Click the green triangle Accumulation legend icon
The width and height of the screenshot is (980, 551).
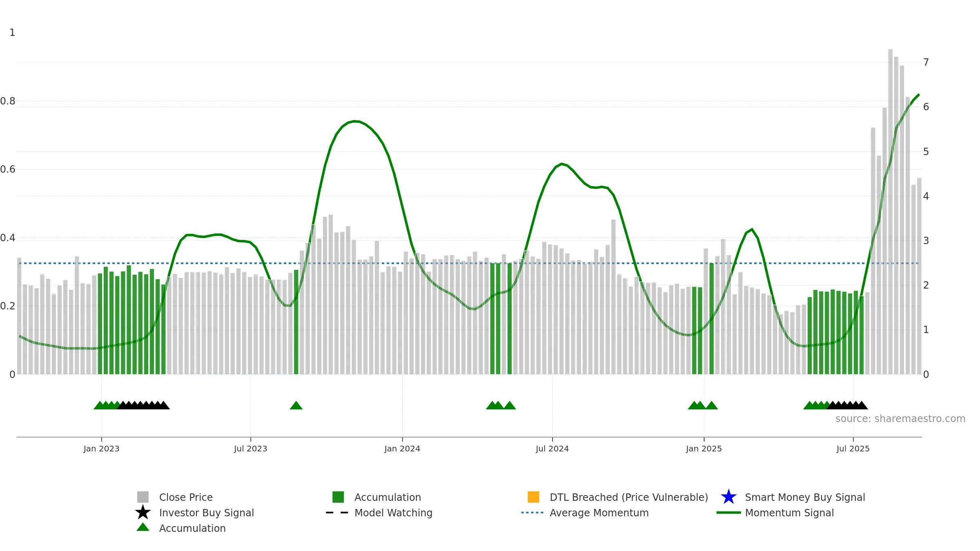coord(143,527)
